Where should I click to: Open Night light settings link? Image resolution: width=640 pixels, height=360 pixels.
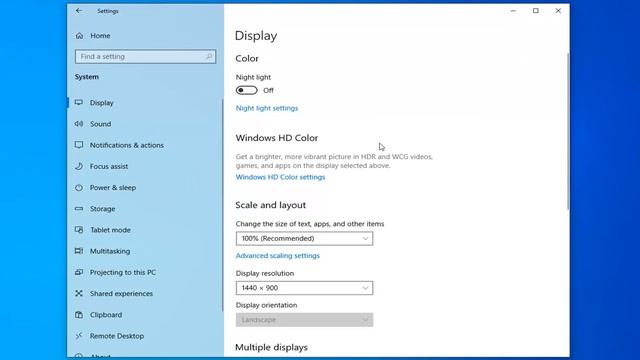click(267, 108)
